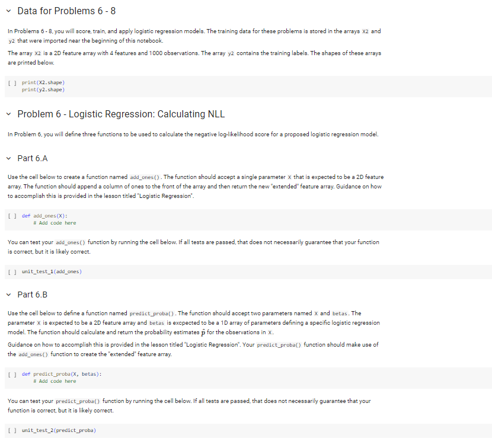Screen dimensions: 492x448
Task: Collapse the Part 6.A section
Action: [8, 158]
